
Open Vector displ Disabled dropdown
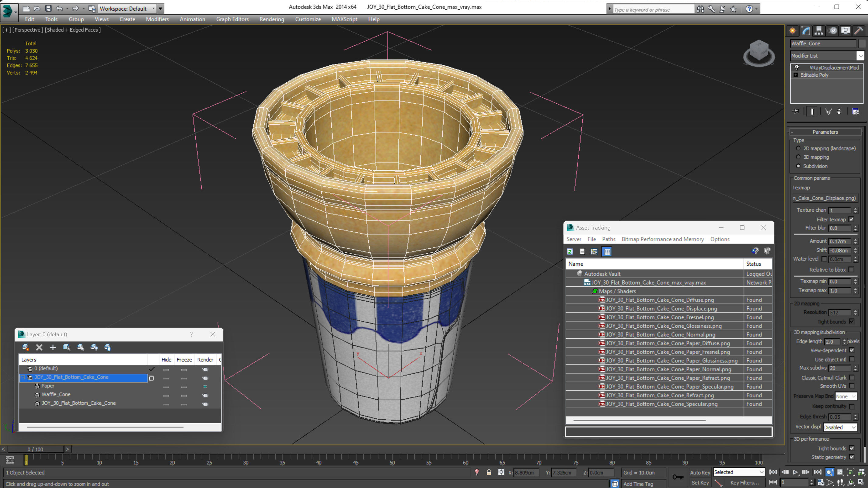point(840,427)
